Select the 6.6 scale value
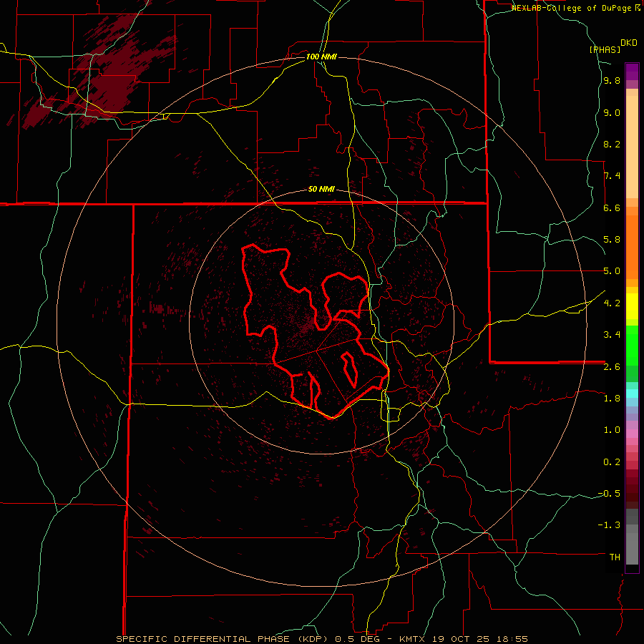Image resolution: width=644 pixels, height=644 pixels. click(x=612, y=208)
